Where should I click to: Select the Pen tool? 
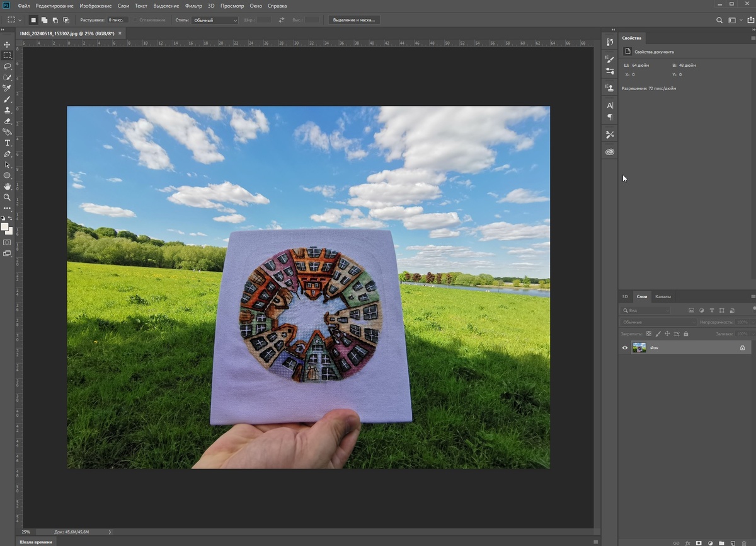coord(7,154)
